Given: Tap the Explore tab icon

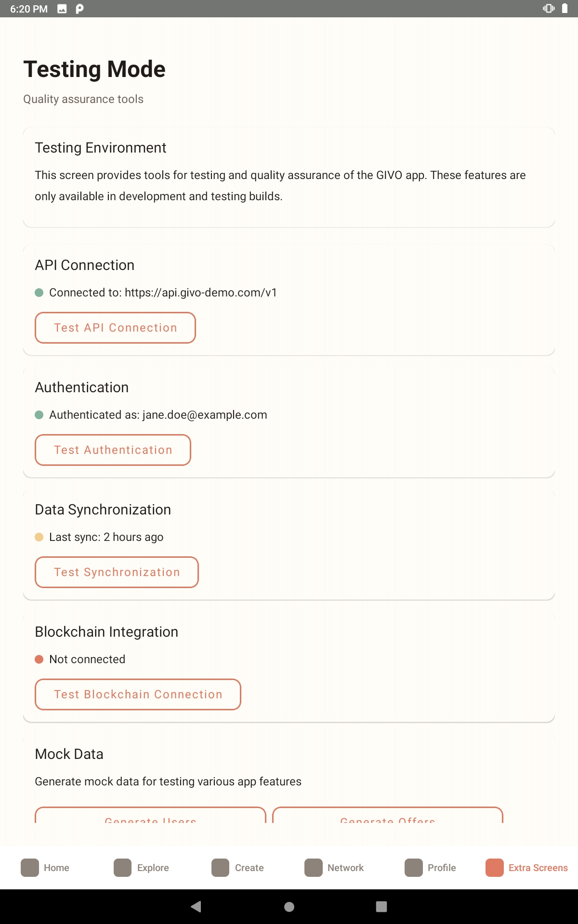Looking at the screenshot, I should 122,868.
